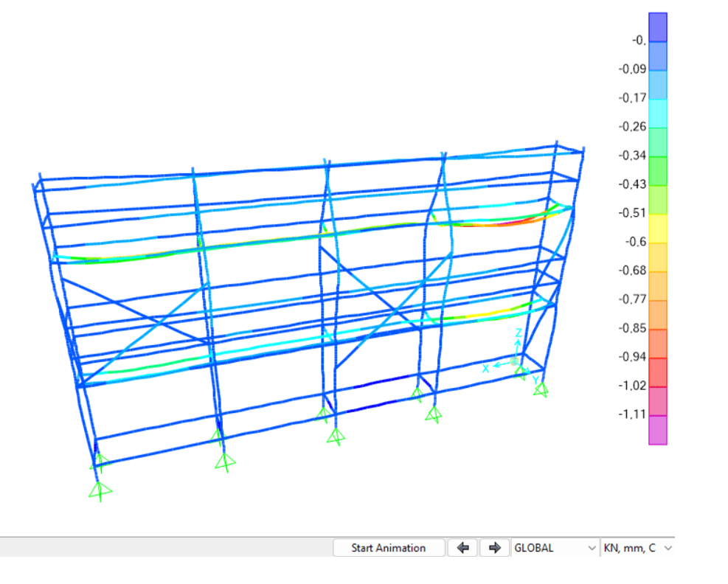Click the -0,51 legend value label
The width and height of the screenshot is (728, 584).
pos(631,213)
